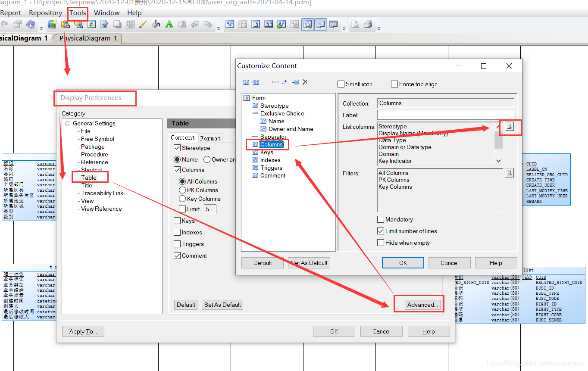Open the Tools menu
This screenshot has height=371, width=588.
click(77, 12)
